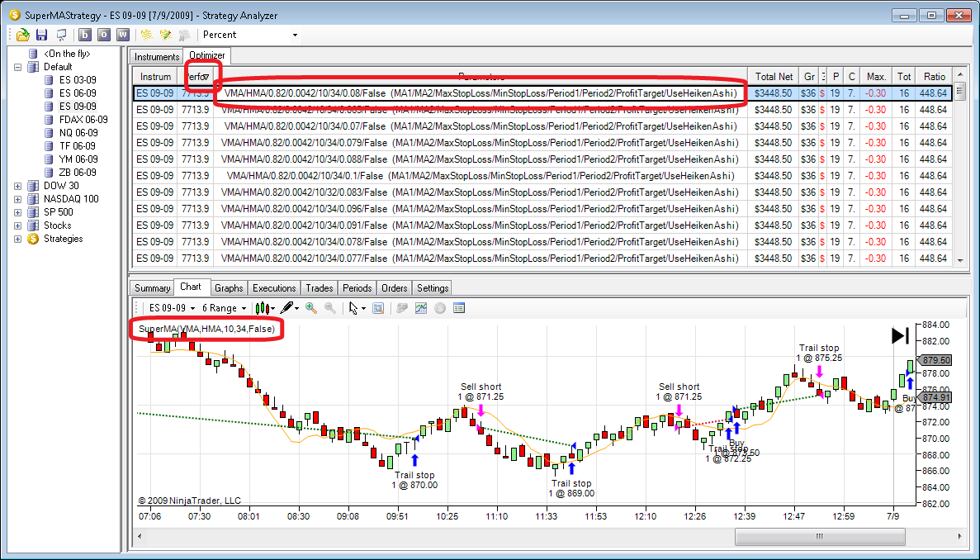
Task: Select YM 06-09 instrument
Action: click(x=78, y=159)
